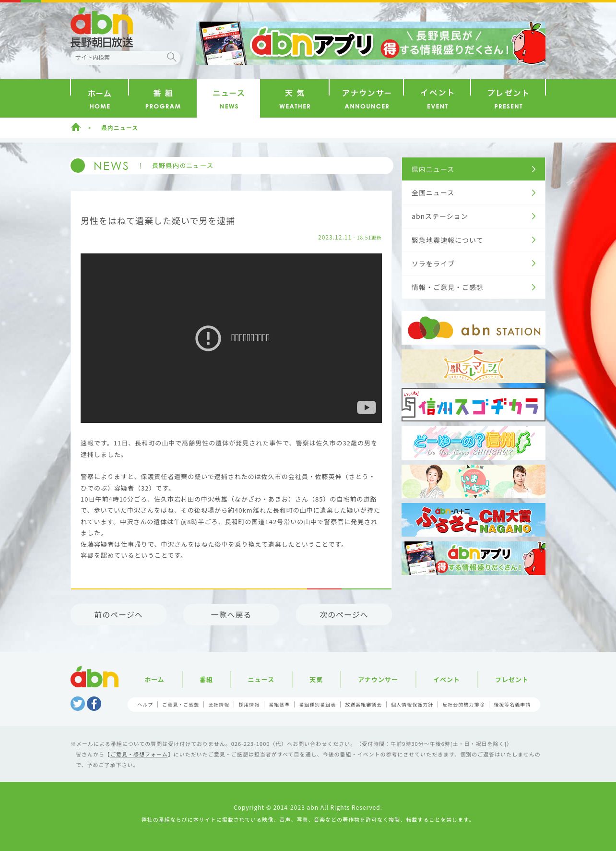
Task: Open the 後援等名義申請 footer link
Action: (x=512, y=705)
